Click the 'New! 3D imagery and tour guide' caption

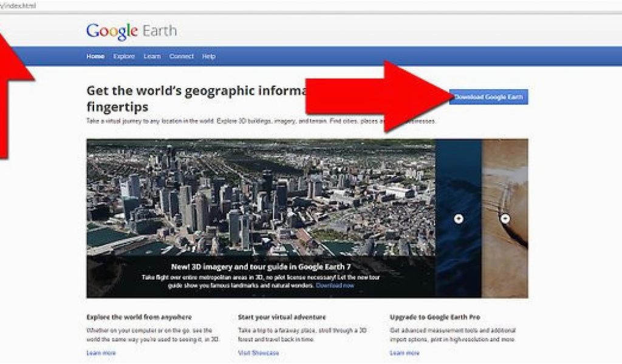tap(261, 266)
